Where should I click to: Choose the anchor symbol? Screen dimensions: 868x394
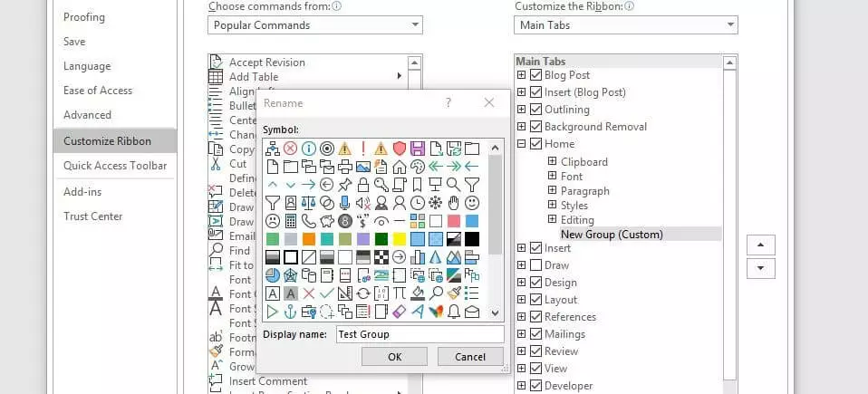pos(291,312)
